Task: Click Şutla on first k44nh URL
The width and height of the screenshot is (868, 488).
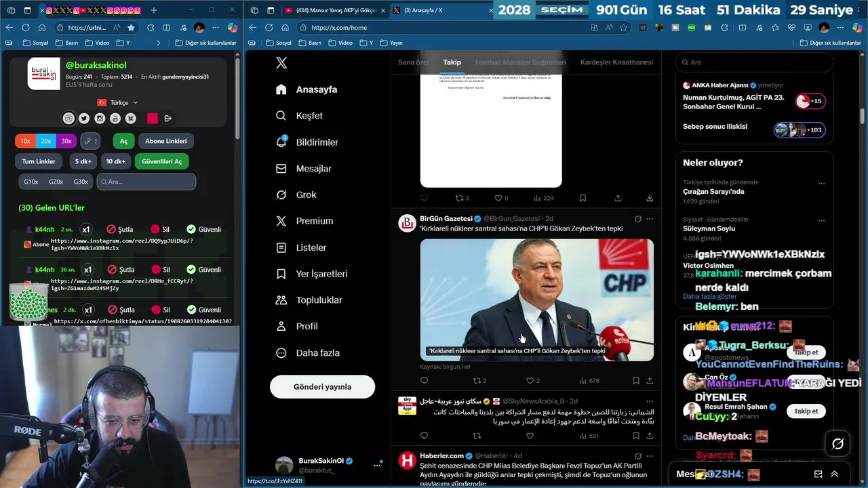Action: [121, 230]
